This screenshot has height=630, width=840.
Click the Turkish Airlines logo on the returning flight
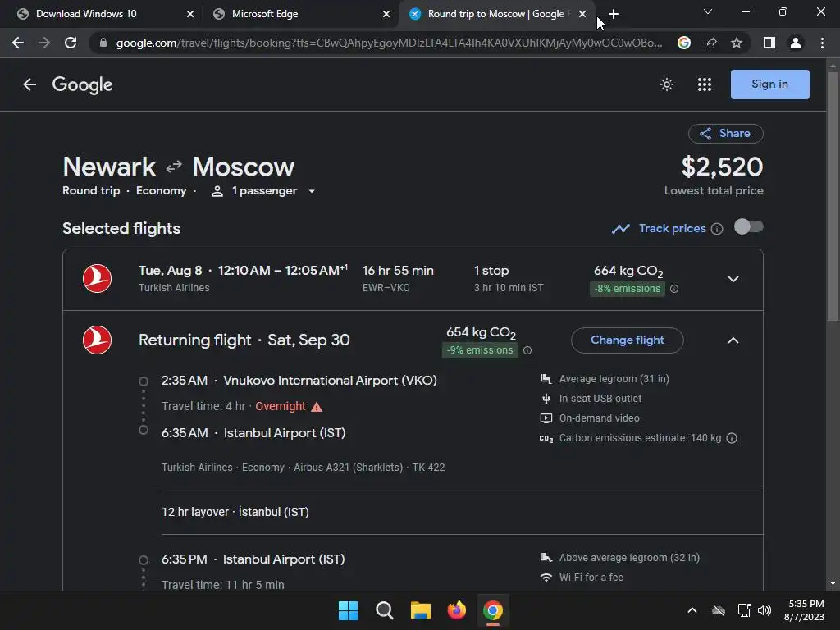point(97,340)
